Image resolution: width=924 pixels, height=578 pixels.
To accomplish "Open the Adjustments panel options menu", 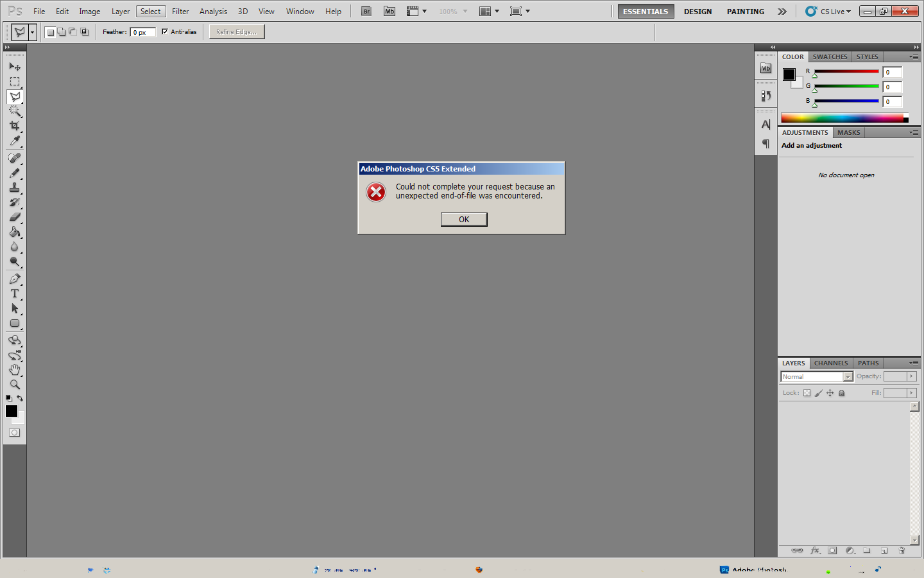I will 914,132.
